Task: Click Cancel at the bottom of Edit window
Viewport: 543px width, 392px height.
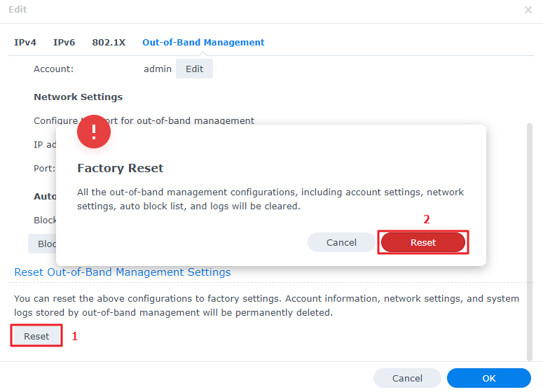Action: pyautogui.click(x=407, y=378)
